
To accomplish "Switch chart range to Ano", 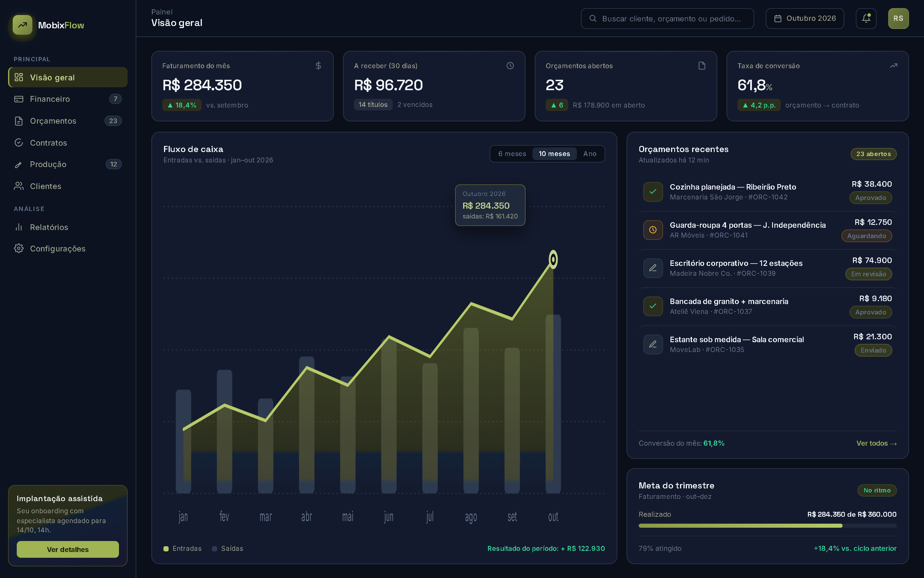I will 590,154.
